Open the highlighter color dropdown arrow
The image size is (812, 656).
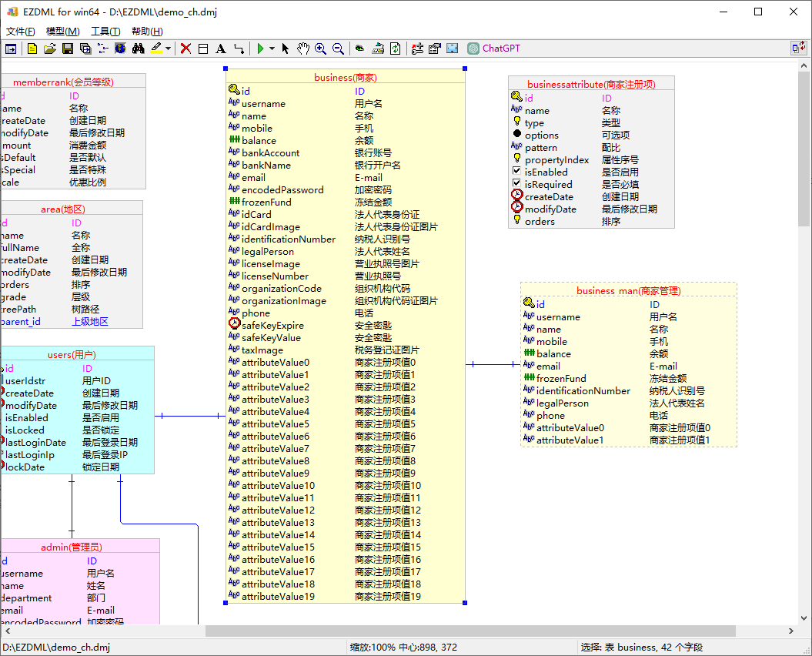[169, 49]
